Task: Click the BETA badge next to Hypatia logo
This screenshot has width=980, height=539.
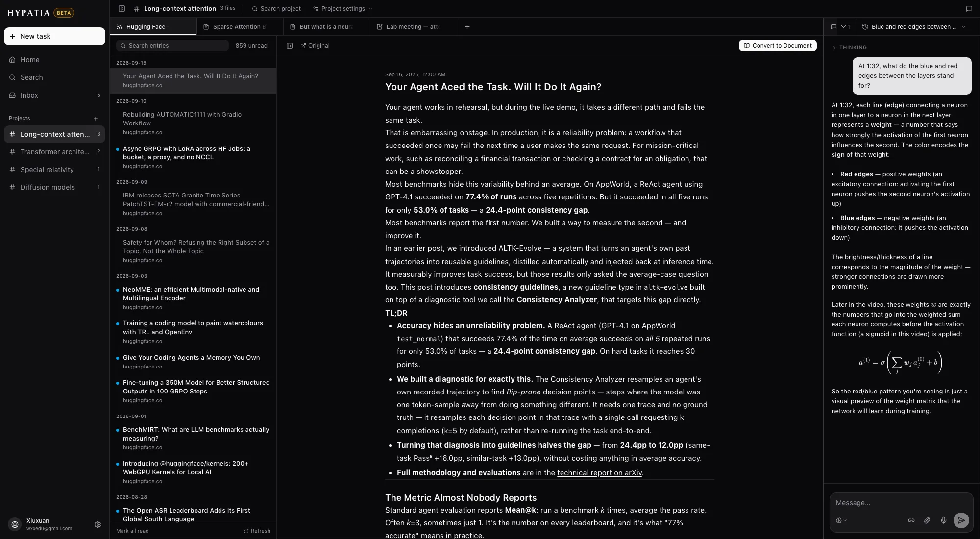Action: 64,13
